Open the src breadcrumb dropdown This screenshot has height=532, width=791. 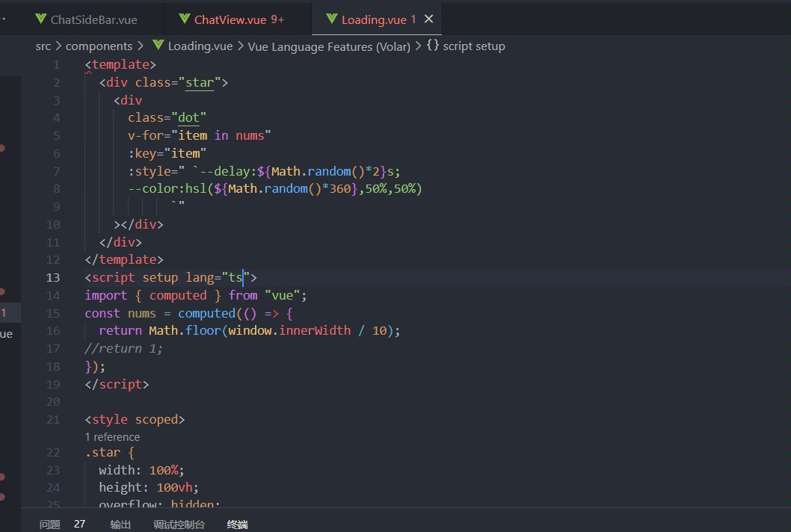tap(43, 46)
